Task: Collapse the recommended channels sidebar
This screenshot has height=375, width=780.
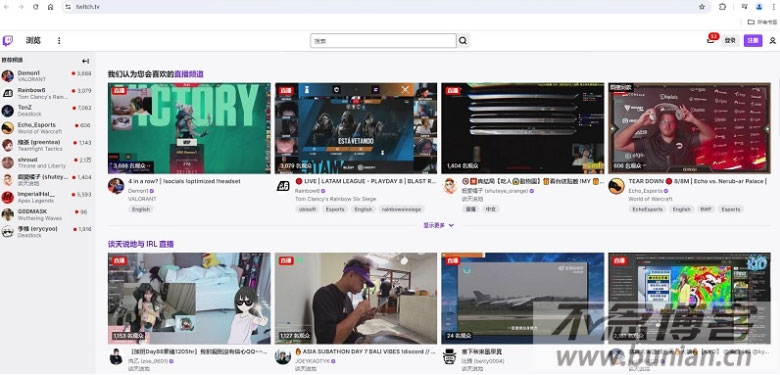Action: (x=86, y=61)
